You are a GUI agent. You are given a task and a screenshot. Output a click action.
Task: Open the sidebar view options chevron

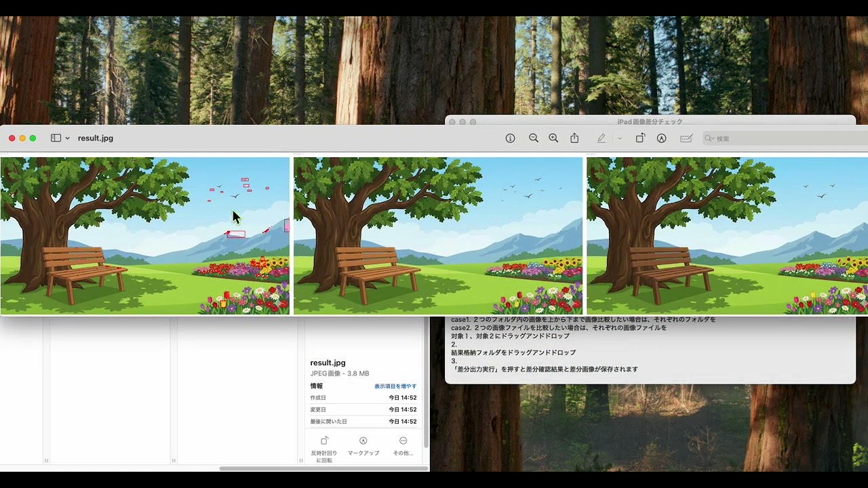67,138
